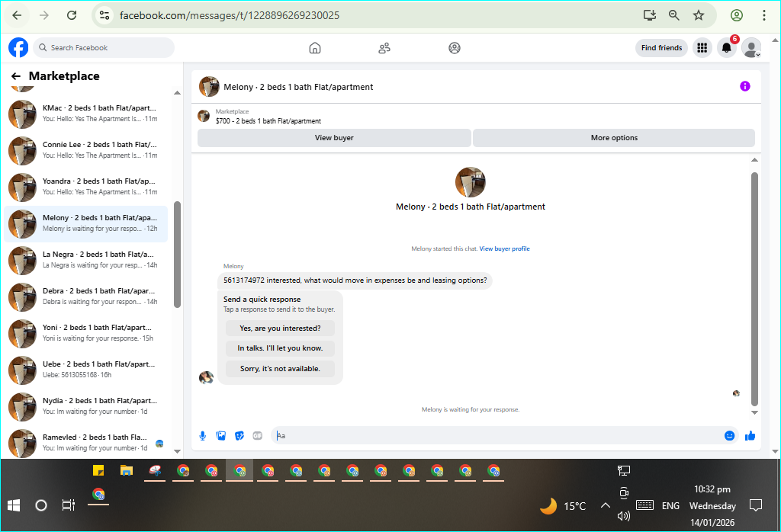Image resolution: width=781 pixels, height=532 pixels.
Task: Show hidden tray icons chevron
Action: point(605,505)
